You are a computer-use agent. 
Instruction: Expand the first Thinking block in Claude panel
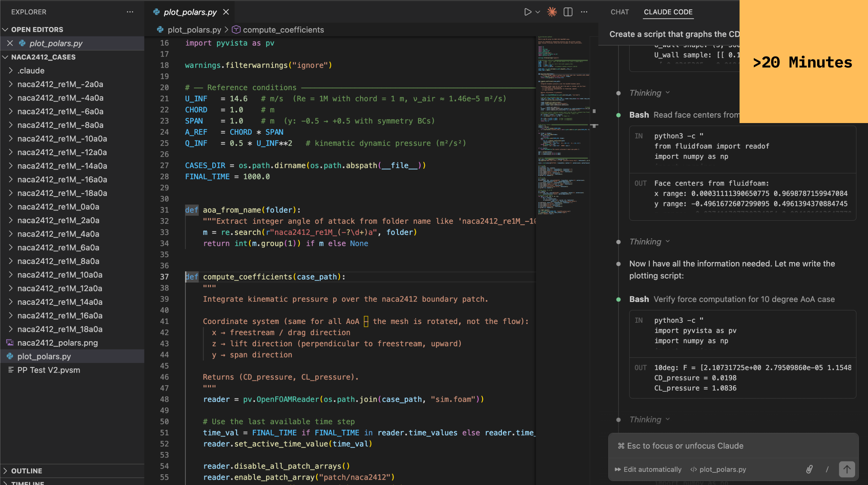tap(649, 93)
